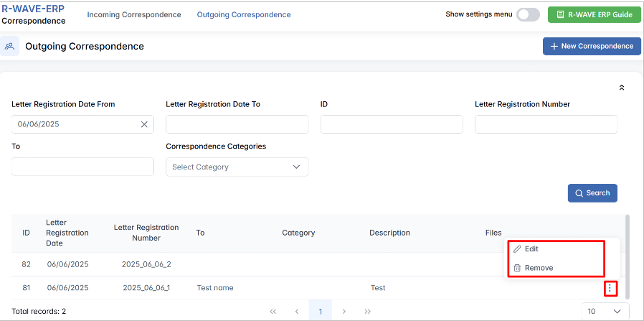
Task: Open the R-WAVE ERP Guide
Action: coord(594,14)
